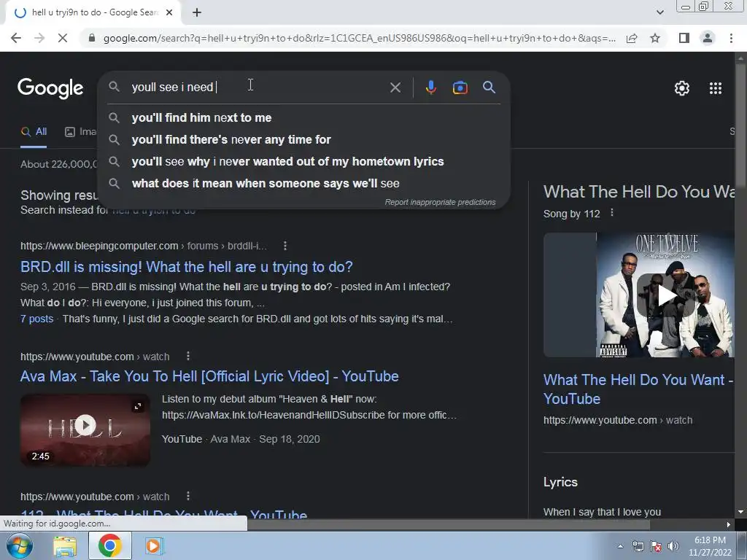
Task: Click the horizontal page scrollbar
Action: click(x=448, y=524)
